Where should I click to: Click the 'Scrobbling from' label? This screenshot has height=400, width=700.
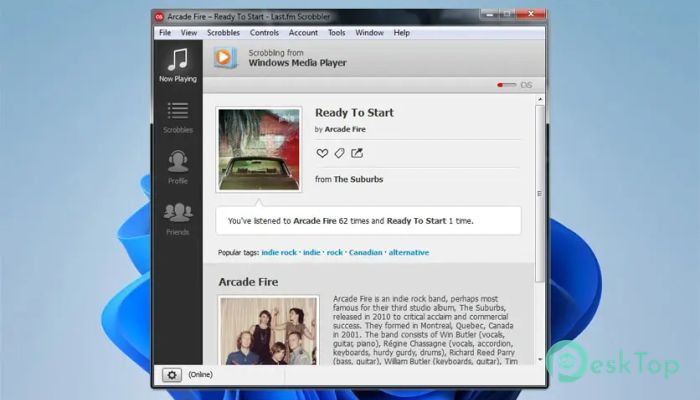(x=276, y=52)
